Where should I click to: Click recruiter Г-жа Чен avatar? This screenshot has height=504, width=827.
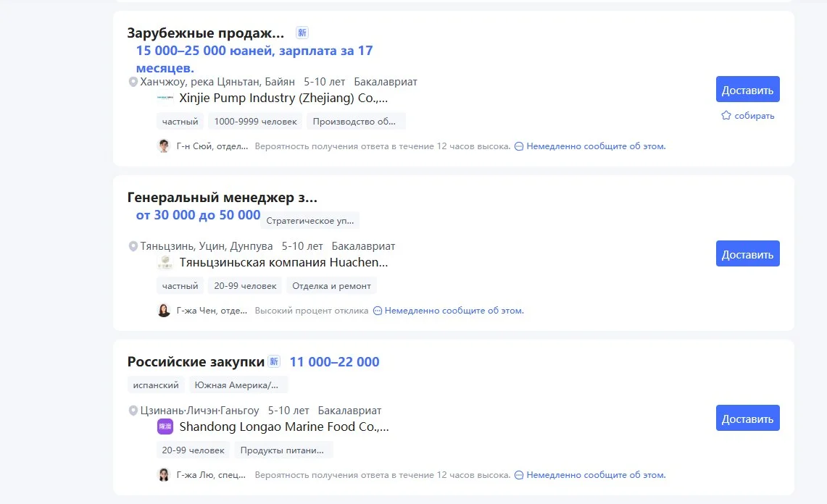point(164,311)
